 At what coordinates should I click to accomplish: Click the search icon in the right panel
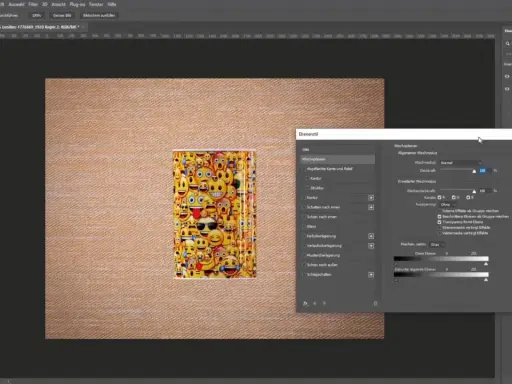tap(507, 44)
